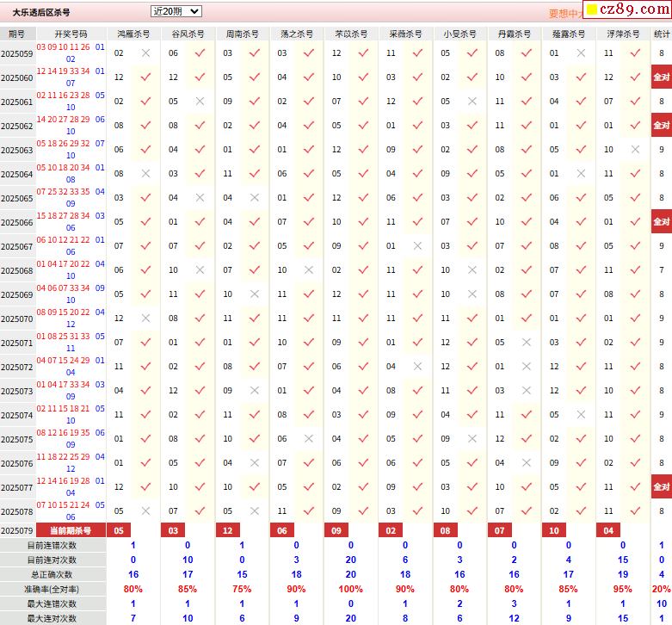Click the gray X in 采薇 column, row 2025072
The image size is (672, 625).
[418, 366]
